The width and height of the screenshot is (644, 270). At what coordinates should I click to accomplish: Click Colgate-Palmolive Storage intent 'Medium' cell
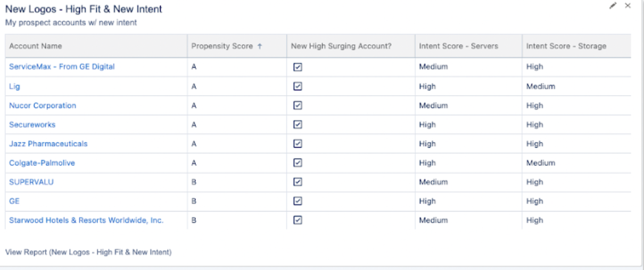tap(576, 163)
